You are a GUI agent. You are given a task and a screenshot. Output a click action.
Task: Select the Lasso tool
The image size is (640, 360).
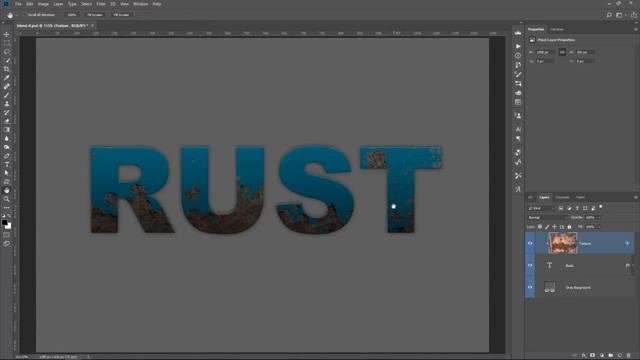[x=7, y=52]
